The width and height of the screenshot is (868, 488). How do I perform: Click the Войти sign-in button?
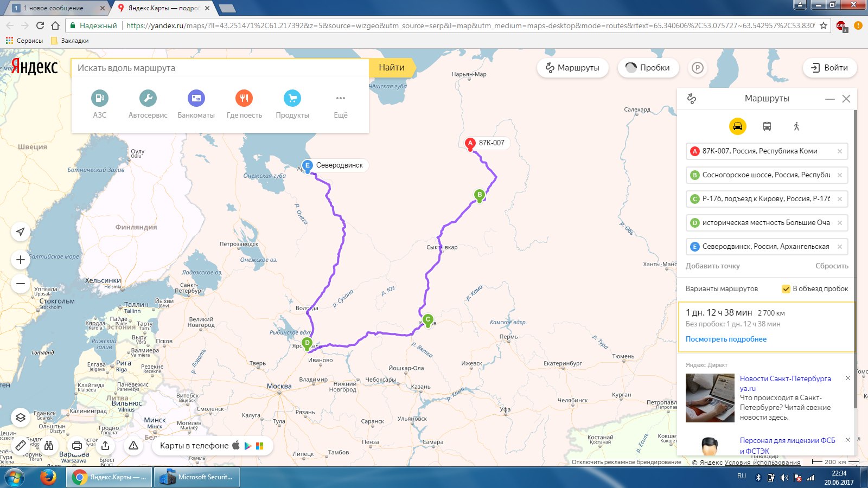[829, 68]
